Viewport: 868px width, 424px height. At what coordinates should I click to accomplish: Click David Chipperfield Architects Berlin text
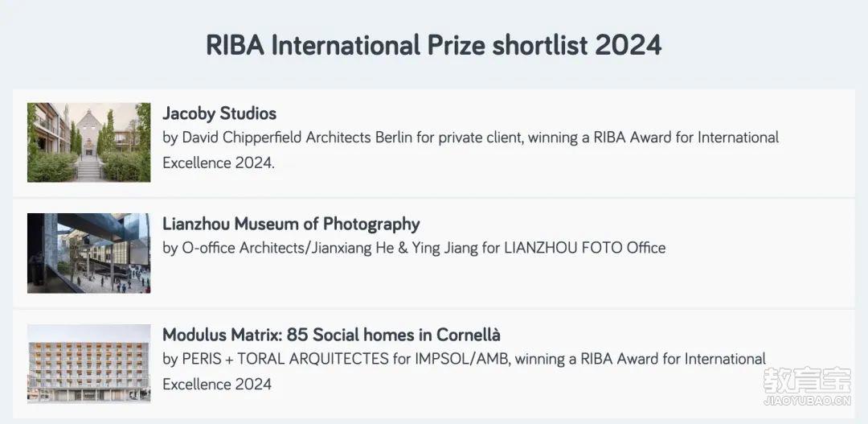(x=297, y=137)
